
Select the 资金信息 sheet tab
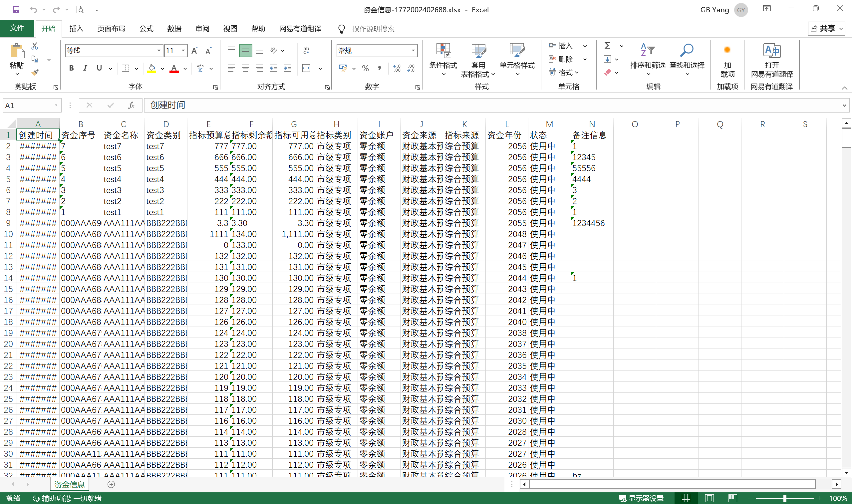click(x=70, y=484)
